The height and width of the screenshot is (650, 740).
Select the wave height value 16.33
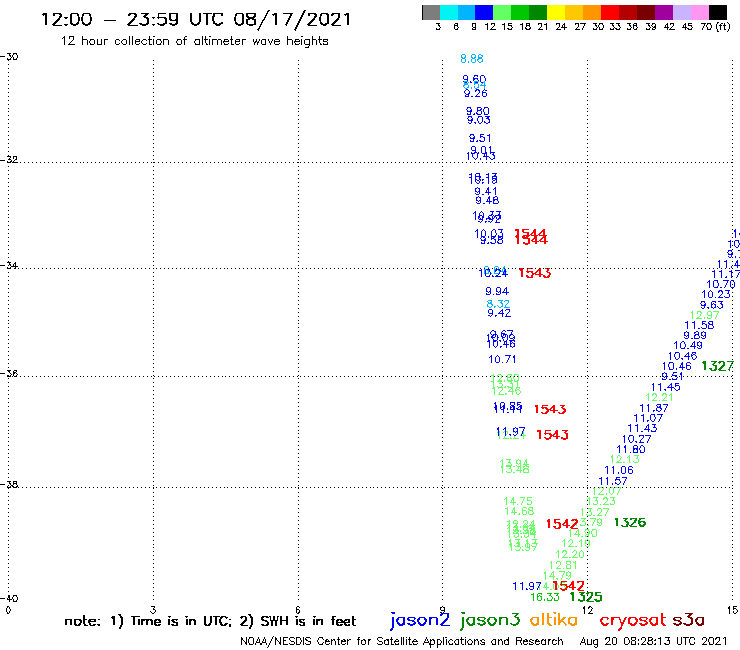point(545,597)
